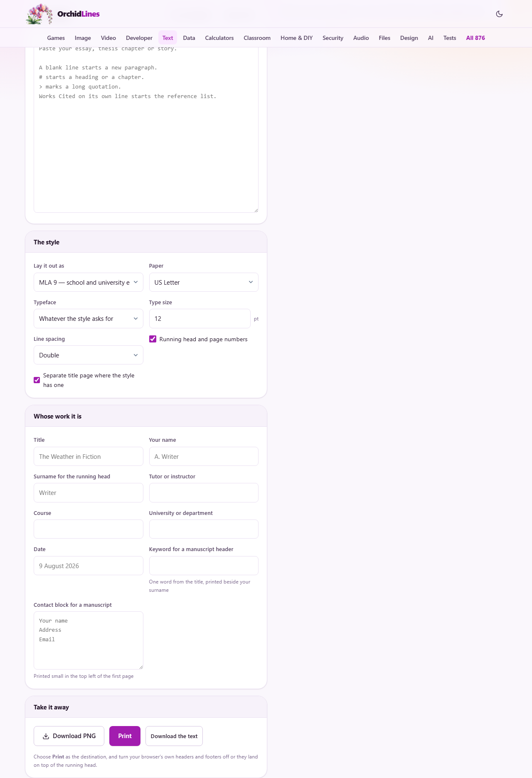Click the Contact block for a manuscript textarea
This screenshot has height=778, width=532.
point(88,640)
